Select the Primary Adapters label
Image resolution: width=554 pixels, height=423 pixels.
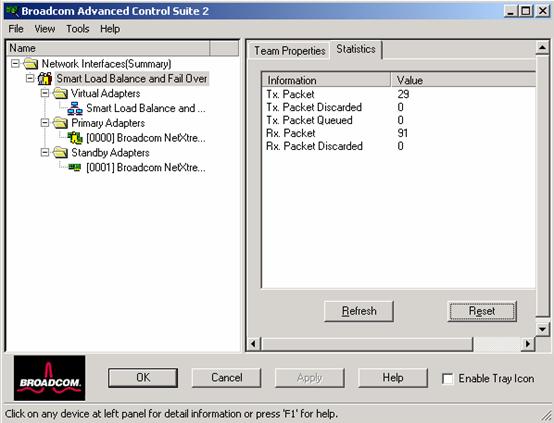coord(108,123)
